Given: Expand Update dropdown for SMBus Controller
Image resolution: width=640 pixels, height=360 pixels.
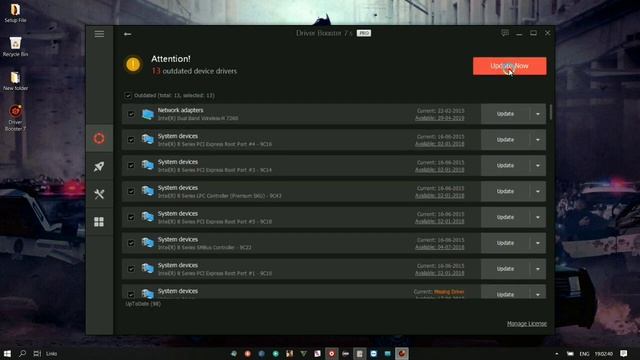Looking at the screenshot, I should click(x=538, y=243).
